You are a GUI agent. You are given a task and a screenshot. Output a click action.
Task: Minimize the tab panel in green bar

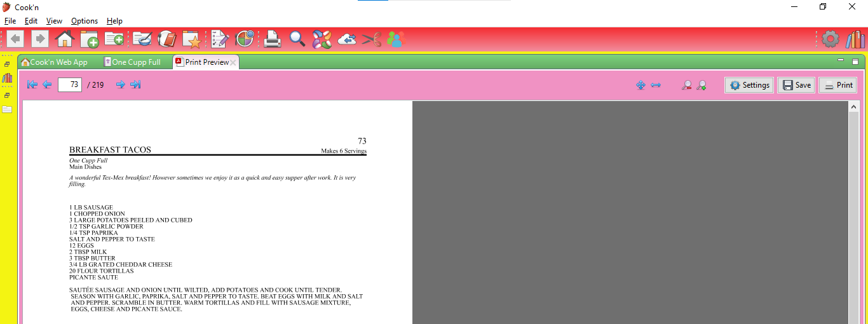(x=841, y=61)
